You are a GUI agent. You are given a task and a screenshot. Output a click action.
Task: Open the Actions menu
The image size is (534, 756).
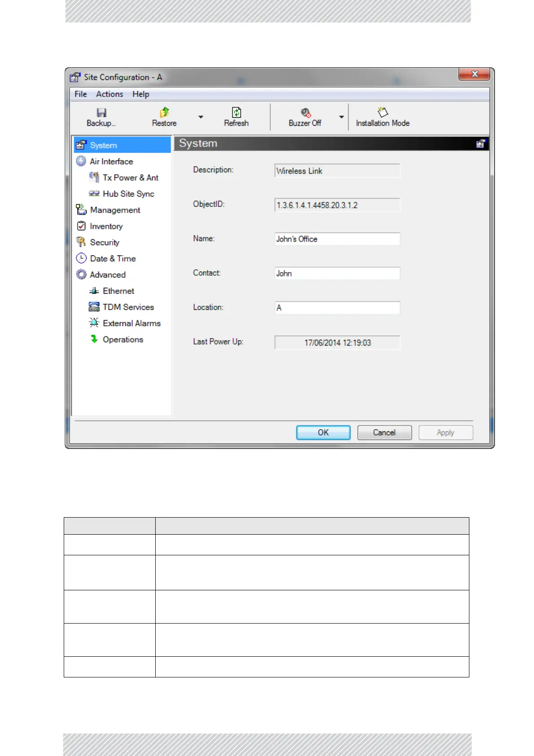[109, 94]
